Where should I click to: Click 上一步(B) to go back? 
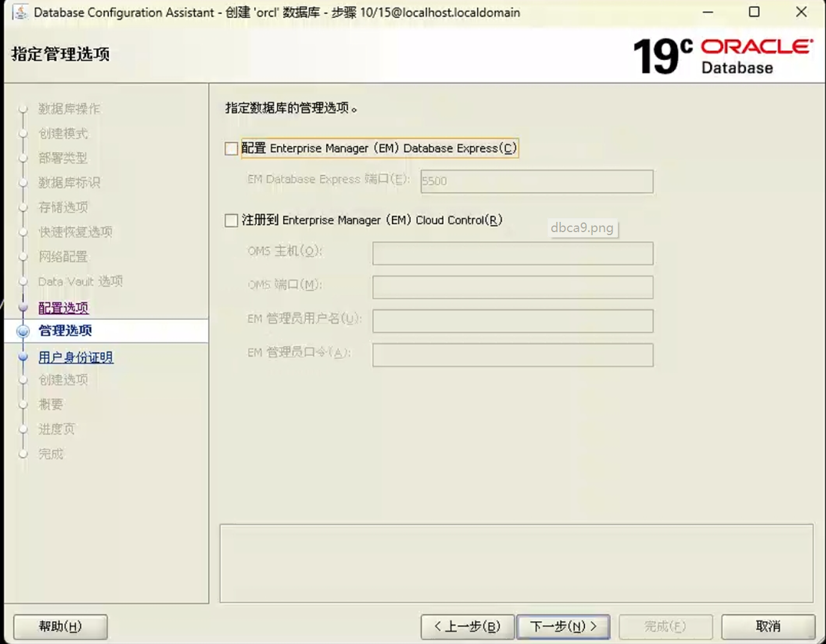[467, 627]
